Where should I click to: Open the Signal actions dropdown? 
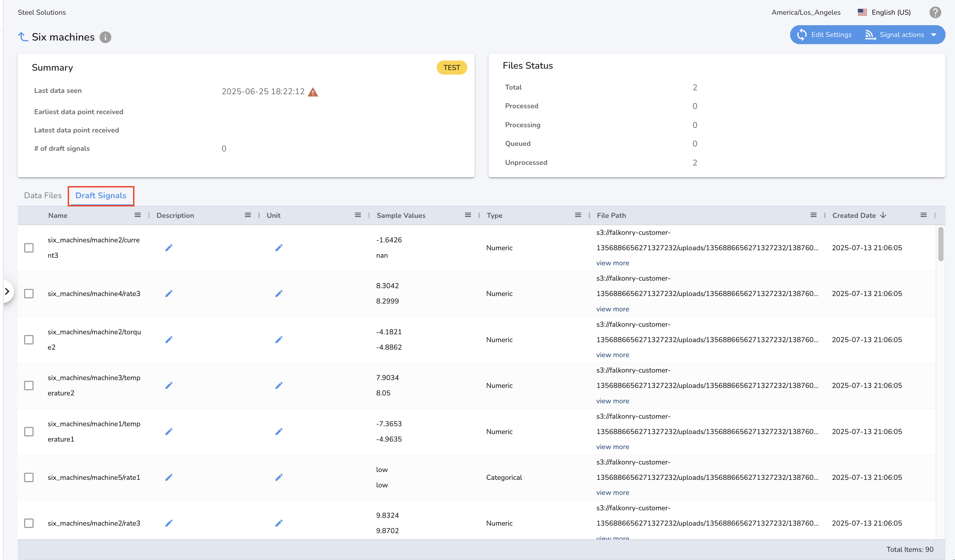pyautogui.click(x=901, y=34)
